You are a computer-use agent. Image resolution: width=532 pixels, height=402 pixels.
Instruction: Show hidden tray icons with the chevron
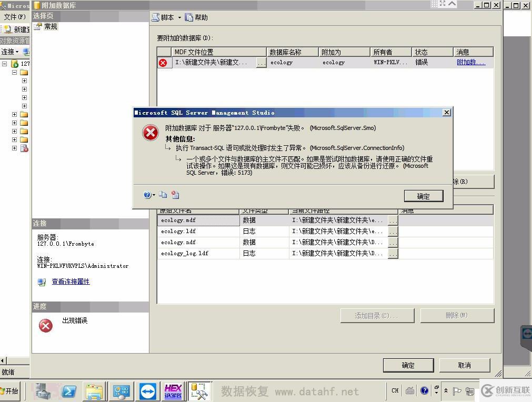[x=446, y=391]
